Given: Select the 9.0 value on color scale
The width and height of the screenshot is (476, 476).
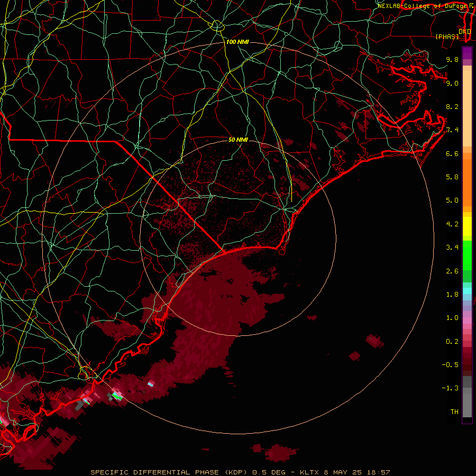Looking at the screenshot, I should point(452,83).
